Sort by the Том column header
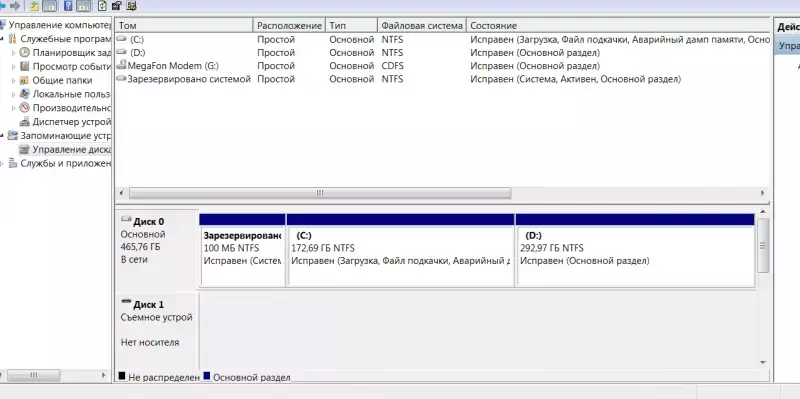 pyautogui.click(x=184, y=26)
